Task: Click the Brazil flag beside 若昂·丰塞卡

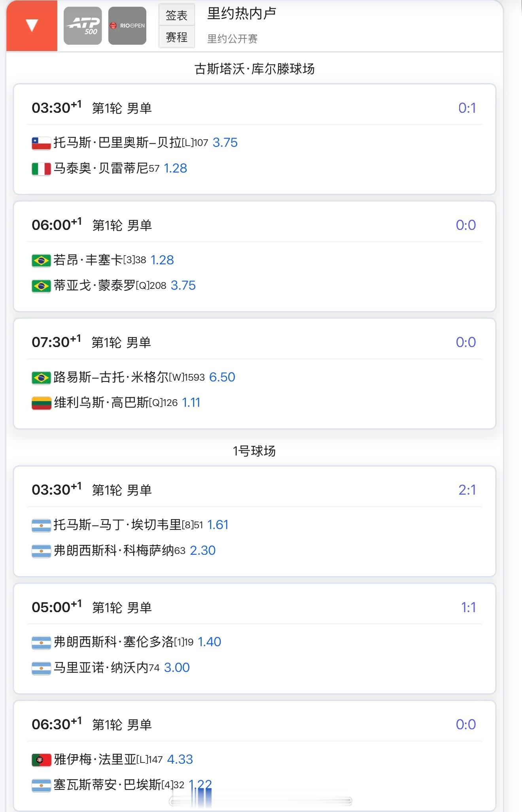Action: click(41, 260)
